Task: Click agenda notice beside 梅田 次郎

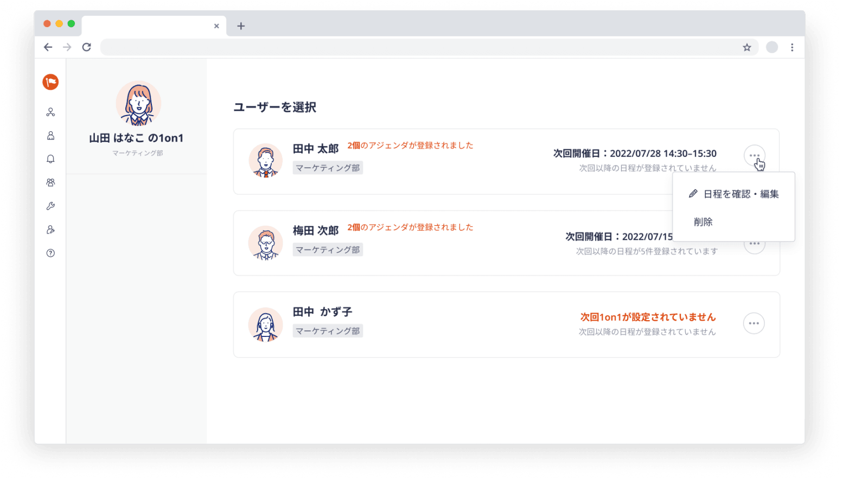Action: click(410, 227)
